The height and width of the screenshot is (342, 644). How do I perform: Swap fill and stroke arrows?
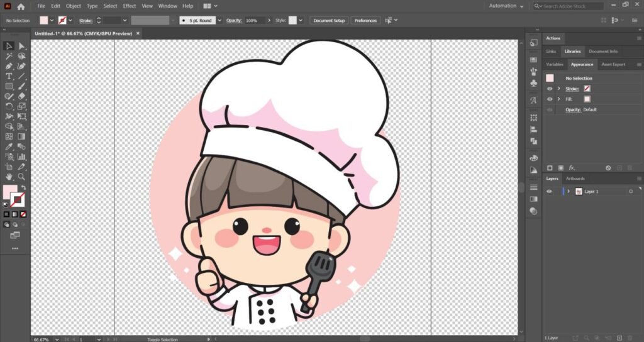click(23, 187)
